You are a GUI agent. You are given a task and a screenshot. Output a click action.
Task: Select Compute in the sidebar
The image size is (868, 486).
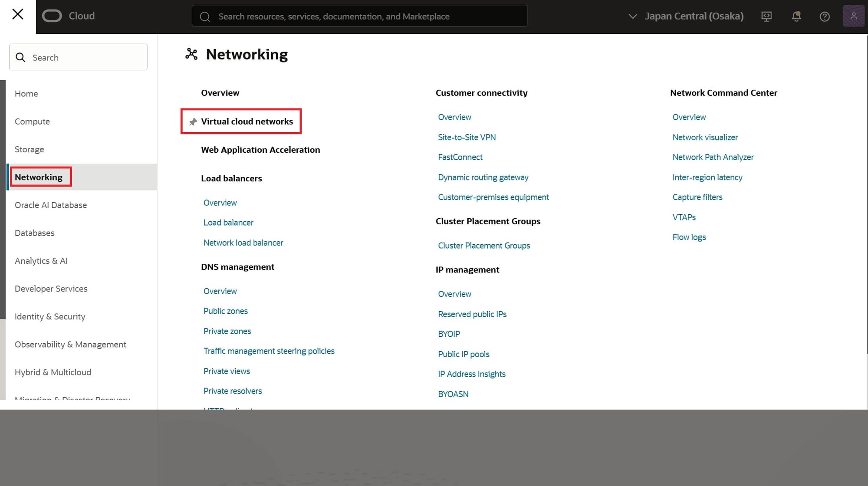(x=32, y=121)
